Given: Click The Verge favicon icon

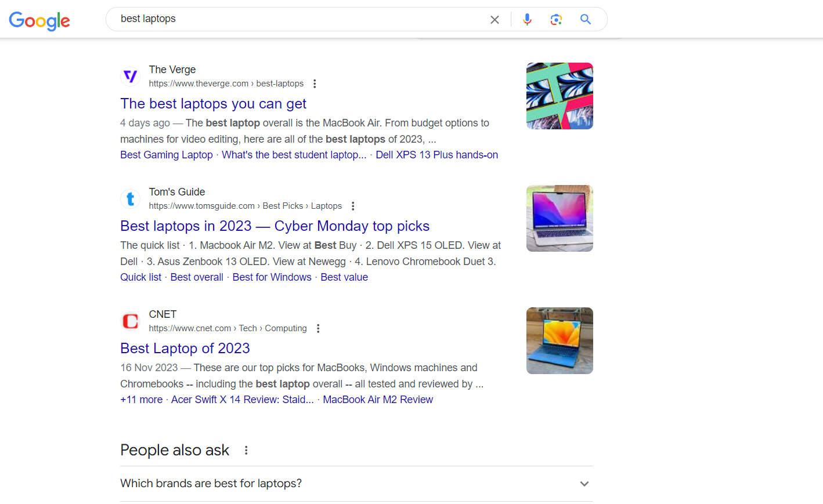Looking at the screenshot, I should [131, 76].
